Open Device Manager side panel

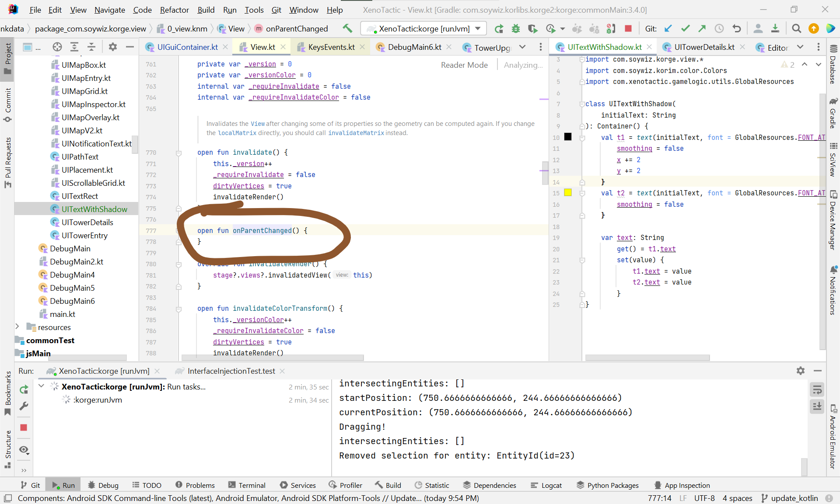833,220
